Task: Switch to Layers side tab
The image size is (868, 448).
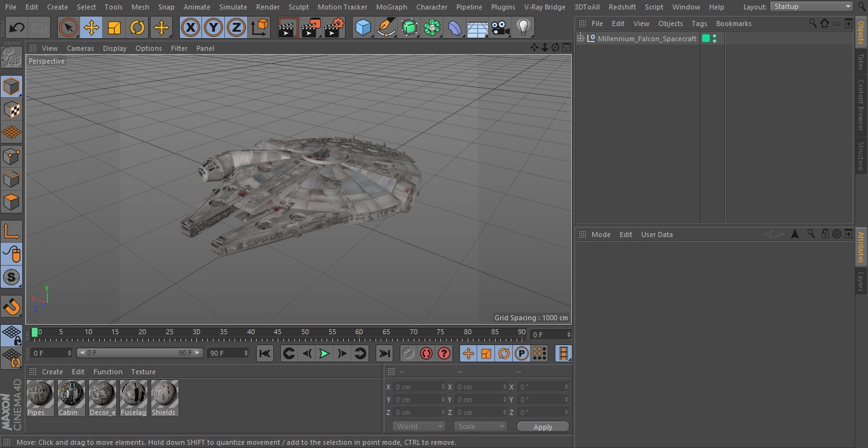Action: pyautogui.click(x=861, y=281)
